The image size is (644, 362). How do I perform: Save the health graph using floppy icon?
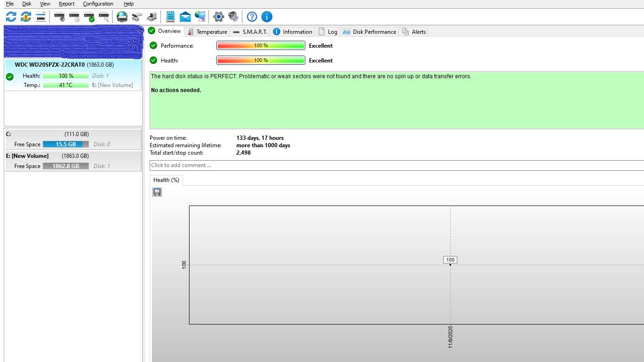[157, 192]
